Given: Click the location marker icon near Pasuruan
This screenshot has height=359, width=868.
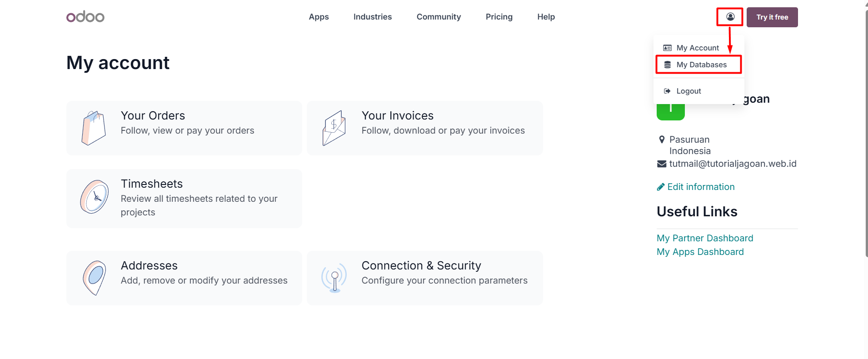Looking at the screenshot, I should (662, 140).
